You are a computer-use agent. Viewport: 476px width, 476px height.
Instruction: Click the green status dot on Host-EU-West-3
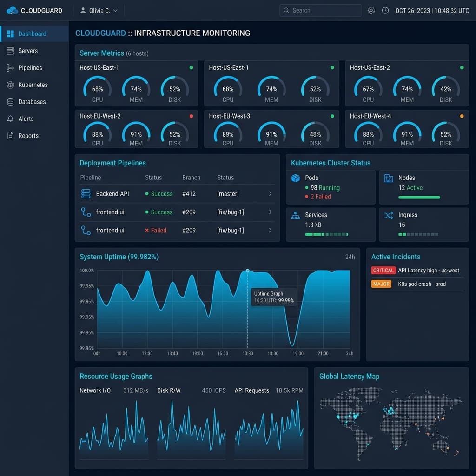pos(332,116)
